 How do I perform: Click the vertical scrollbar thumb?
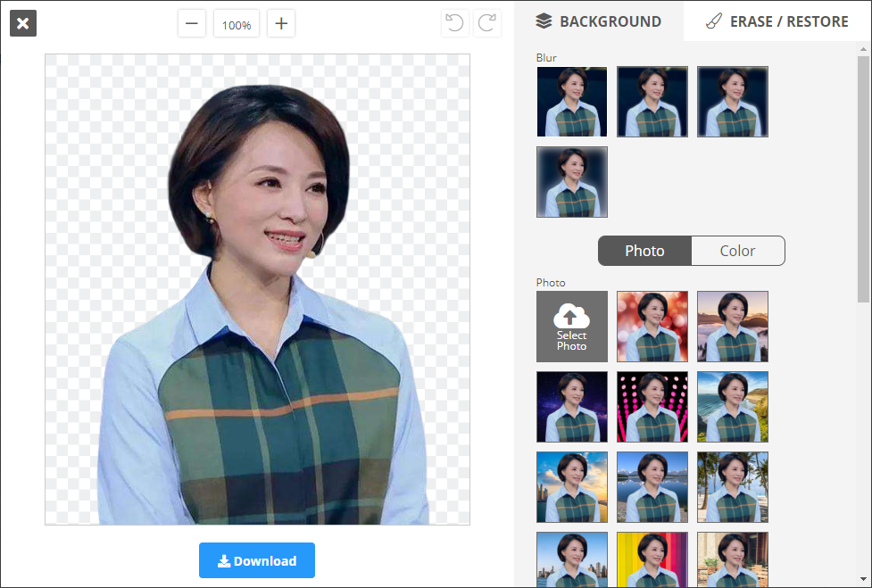pos(863,179)
